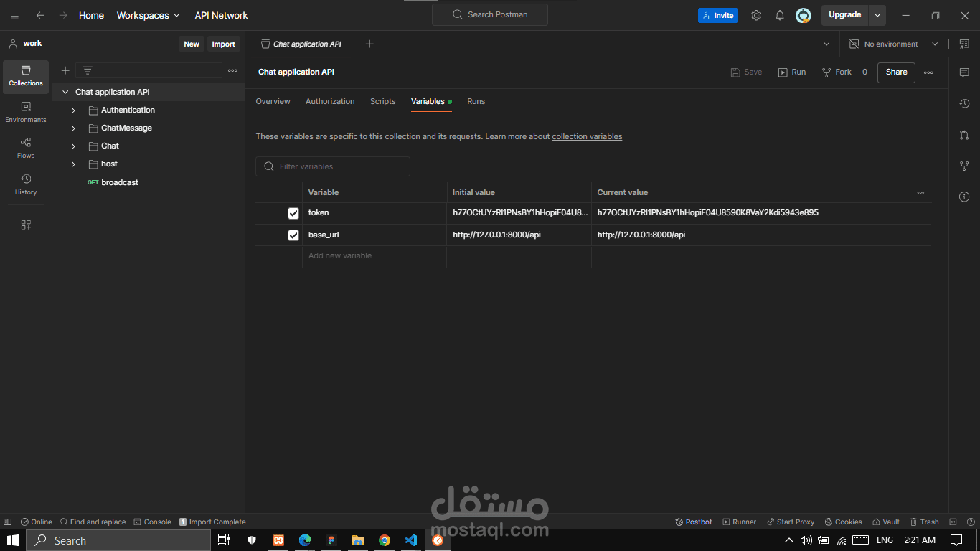
Task: Open variables table column options ellipsis
Action: [920, 192]
